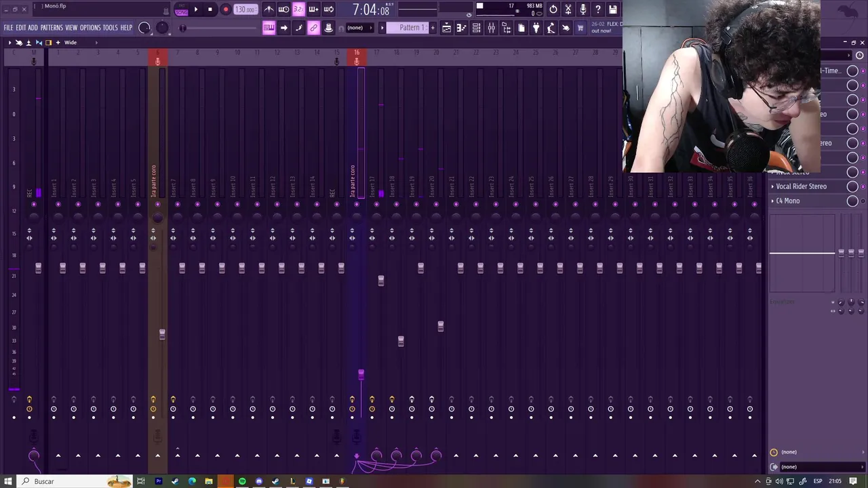Image resolution: width=868 pixels, height=488 pixels.
Task: Toggle the Mixer view icon
Action: click(492, 28)
